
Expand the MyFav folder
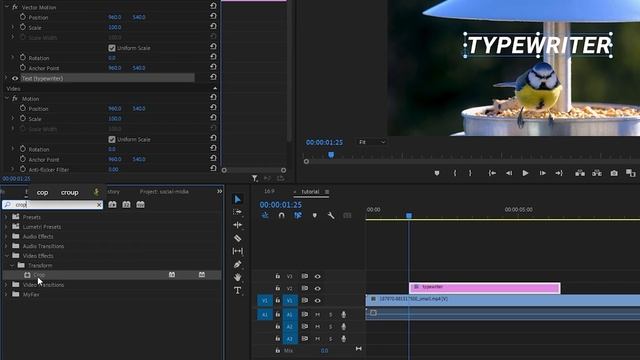(6, 294)
